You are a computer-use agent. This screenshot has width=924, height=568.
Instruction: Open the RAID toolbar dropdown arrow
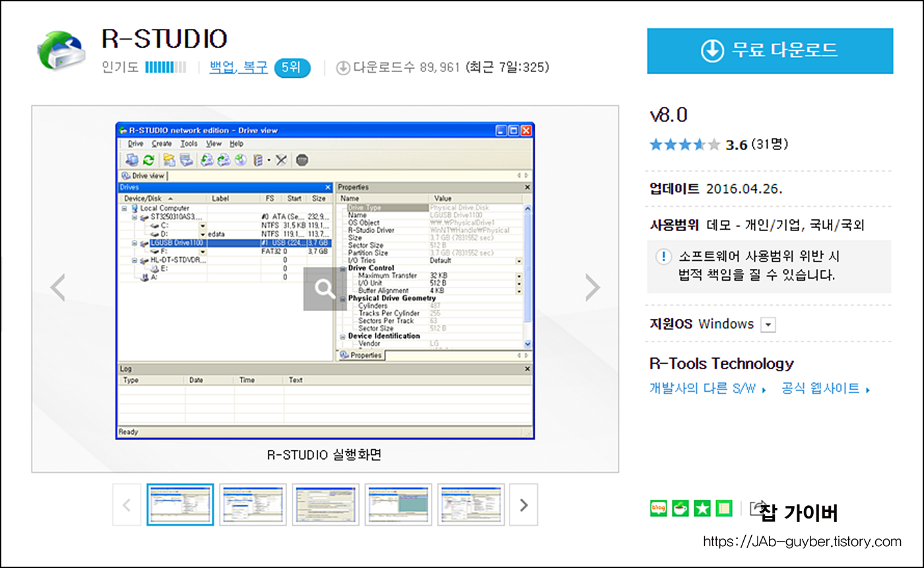pos(269,160)
